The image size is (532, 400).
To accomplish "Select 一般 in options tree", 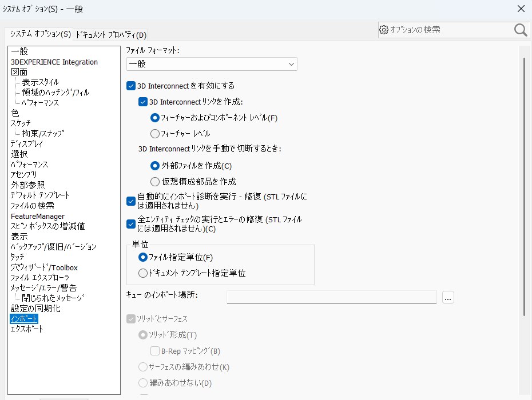I will point(19,51).
